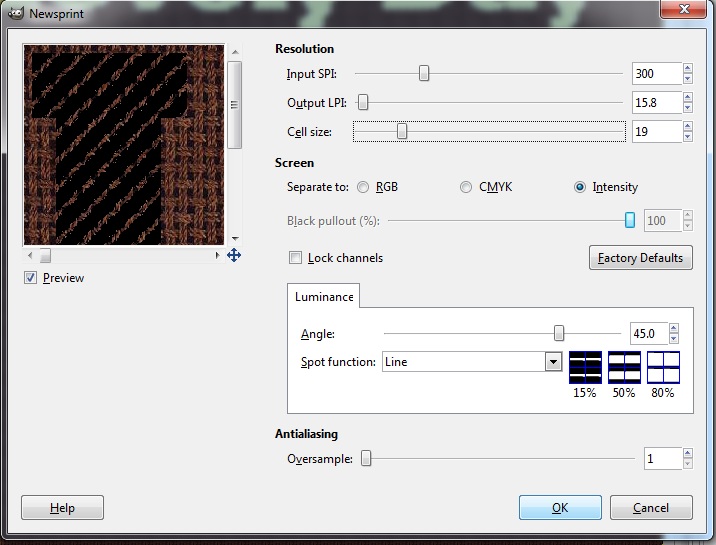Toggle the Preview checkbox
716x545 pixels.
(31, 278)
